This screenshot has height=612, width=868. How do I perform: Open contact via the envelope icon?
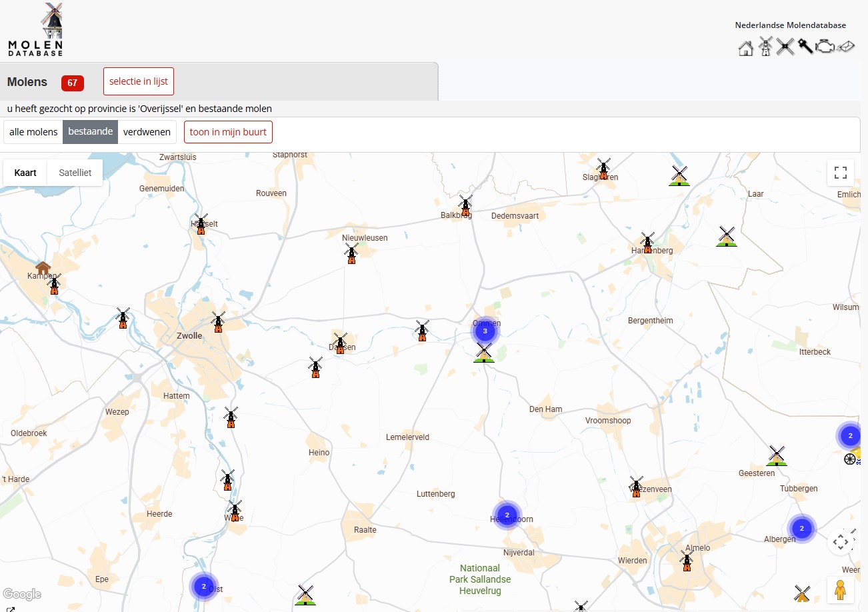click(x=845, y=47)
